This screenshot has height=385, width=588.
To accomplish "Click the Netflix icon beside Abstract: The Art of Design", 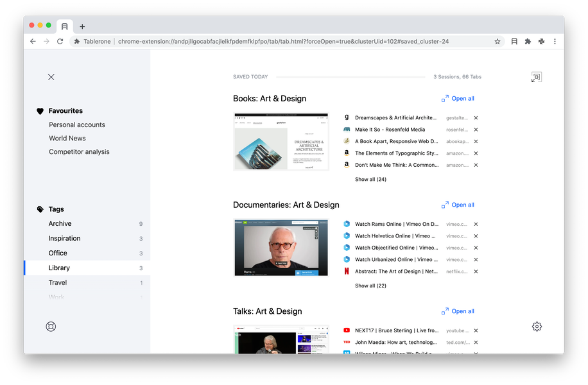I will click(x=346, y=271).
